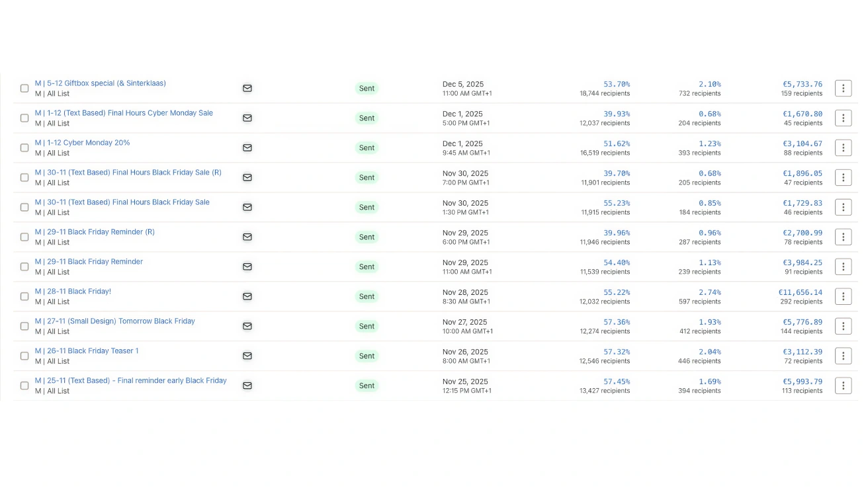Open more options for 1-12 Cyber Monday 20%
This screenshot has height=488, width=868.
pos(843,147)
